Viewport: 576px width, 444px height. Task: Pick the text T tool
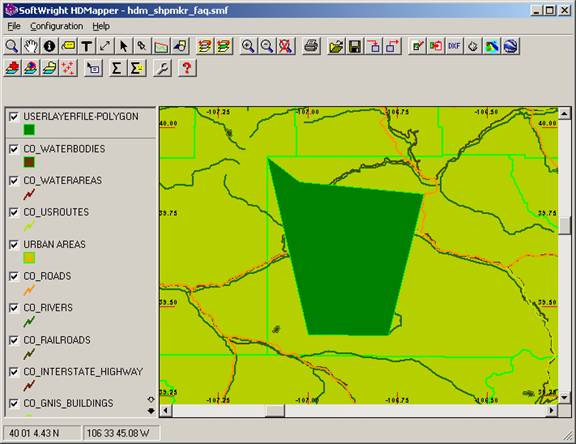click(87, 46)
